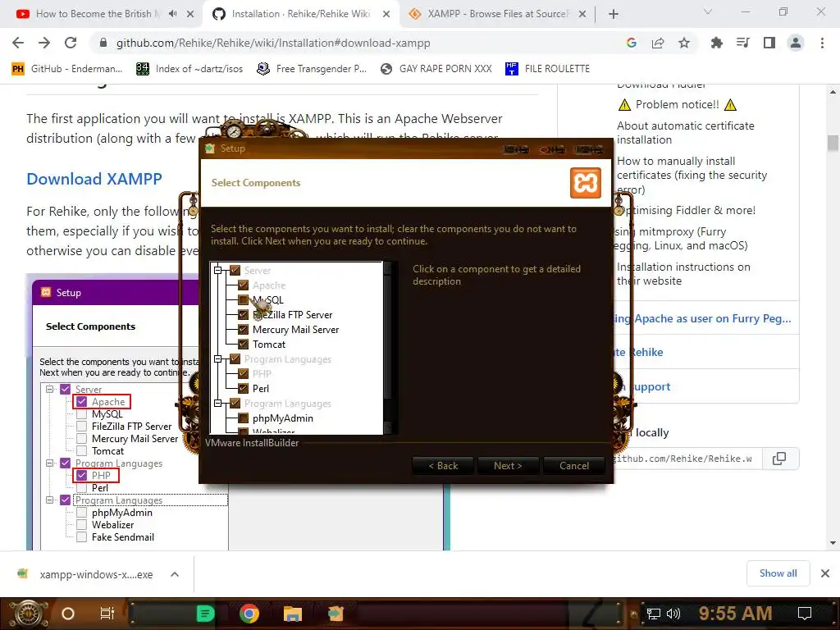Go back in Chrome

point(18,43)
